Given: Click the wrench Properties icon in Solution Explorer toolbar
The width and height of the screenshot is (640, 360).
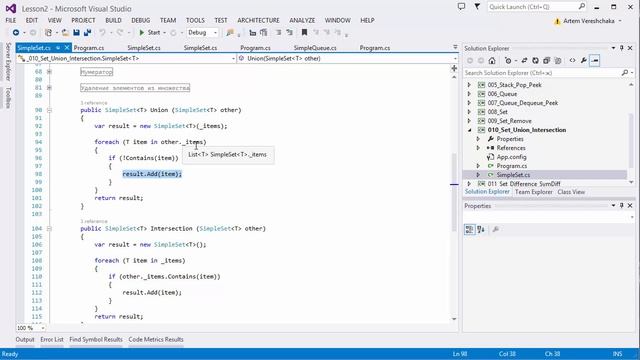Looking at the screenshot, I should [584, 60].
